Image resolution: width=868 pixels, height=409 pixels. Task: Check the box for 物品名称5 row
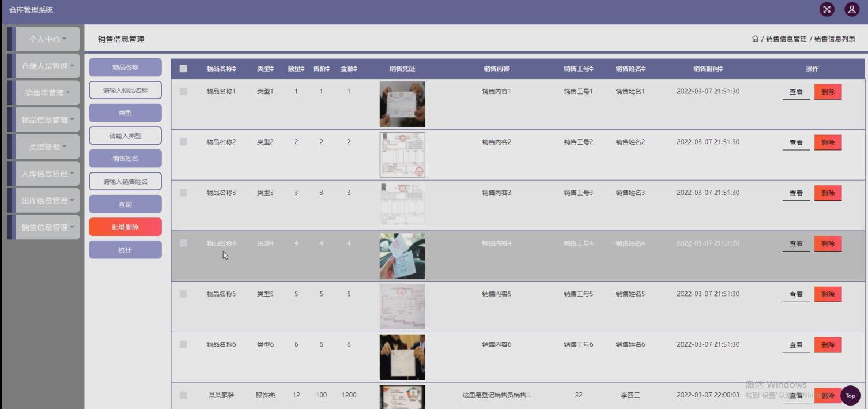click(x=183, y=294)
